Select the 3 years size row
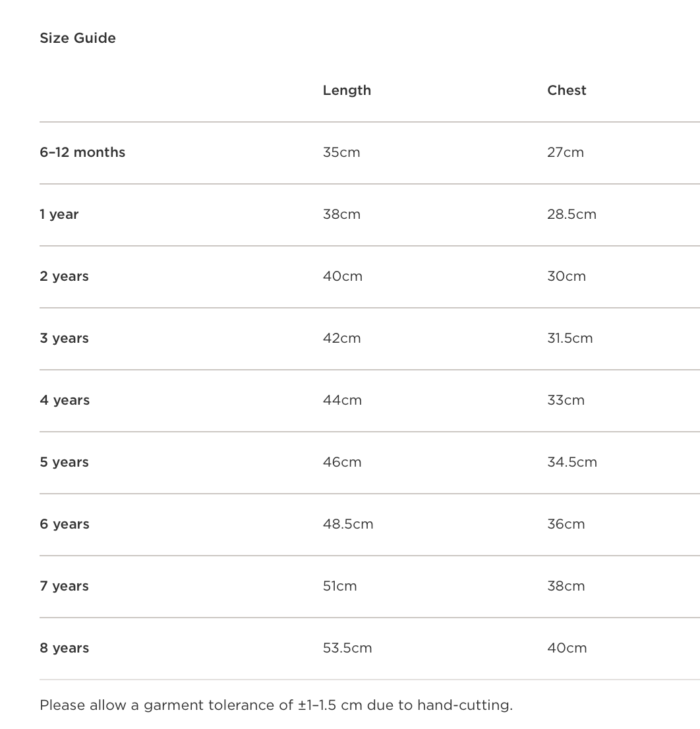 coord(64,338)
